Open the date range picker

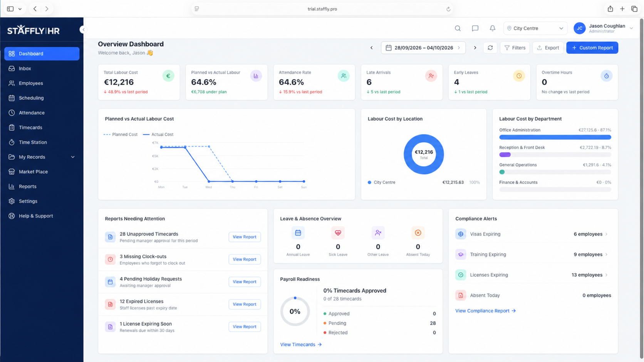423,48
